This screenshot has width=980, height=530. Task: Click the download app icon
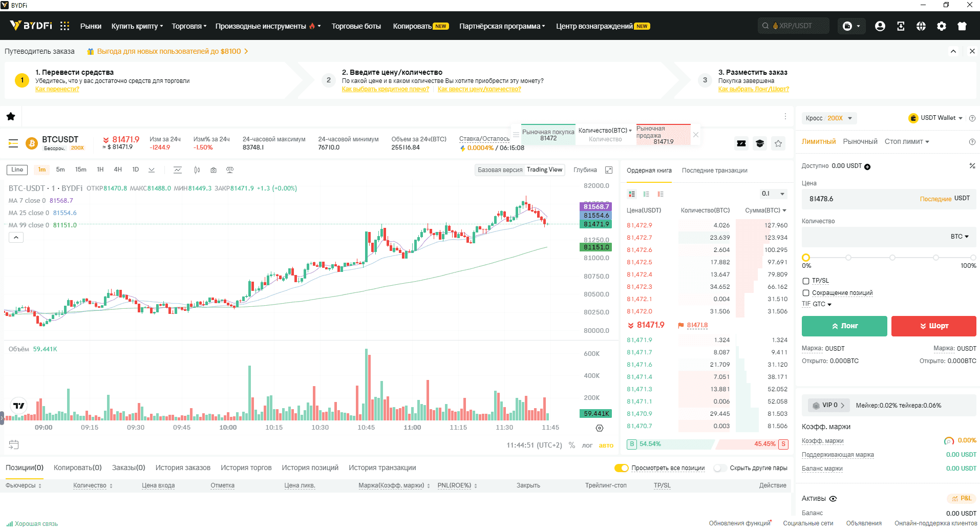(x=901, y=26)
